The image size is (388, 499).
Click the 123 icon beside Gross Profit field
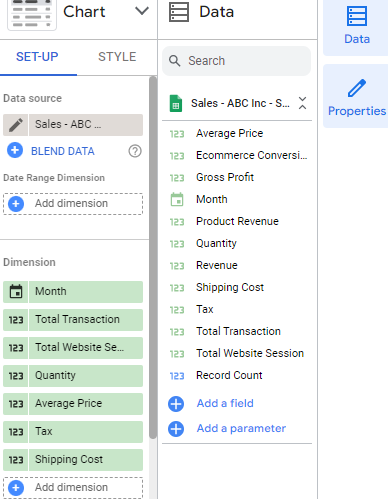(177, 178)
